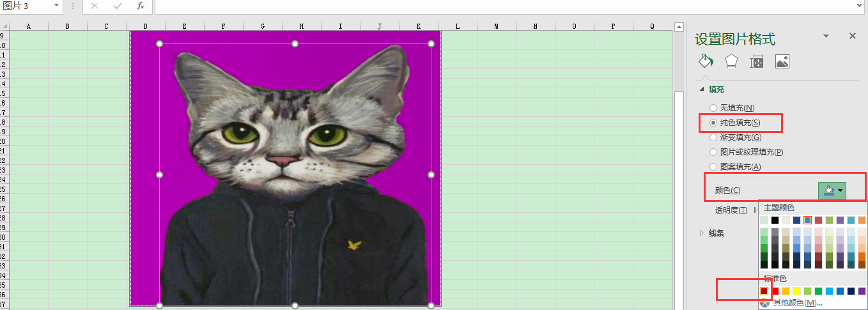The width and height of the screenshot is (868, 310).
Task: Pick the highlighted blue theme color
Action: [808, 220]
